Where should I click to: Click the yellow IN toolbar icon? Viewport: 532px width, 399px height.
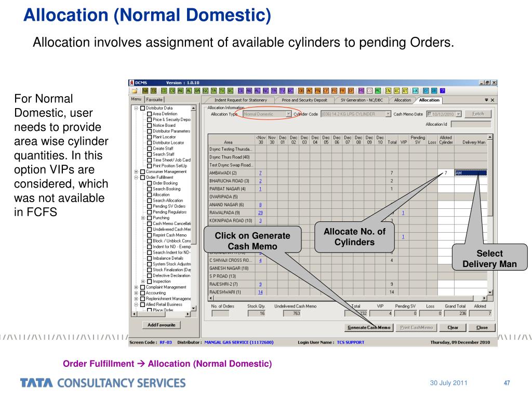point(388,90)
